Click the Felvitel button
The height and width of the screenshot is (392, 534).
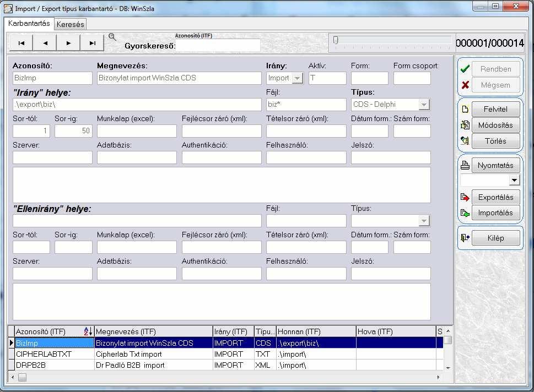[495, 109]
